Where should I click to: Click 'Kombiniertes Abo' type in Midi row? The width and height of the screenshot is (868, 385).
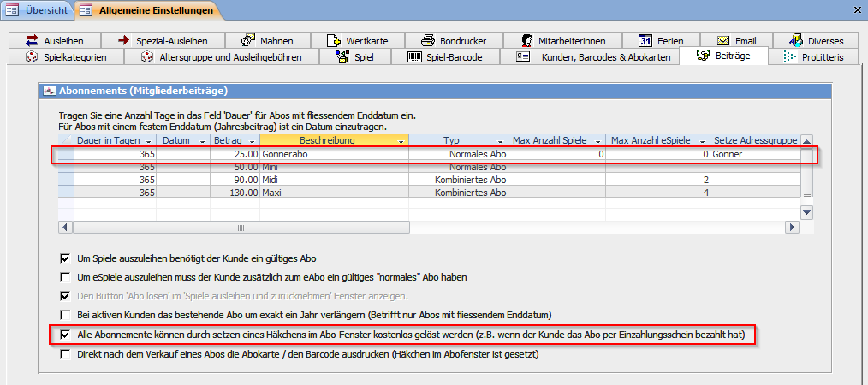458,180
